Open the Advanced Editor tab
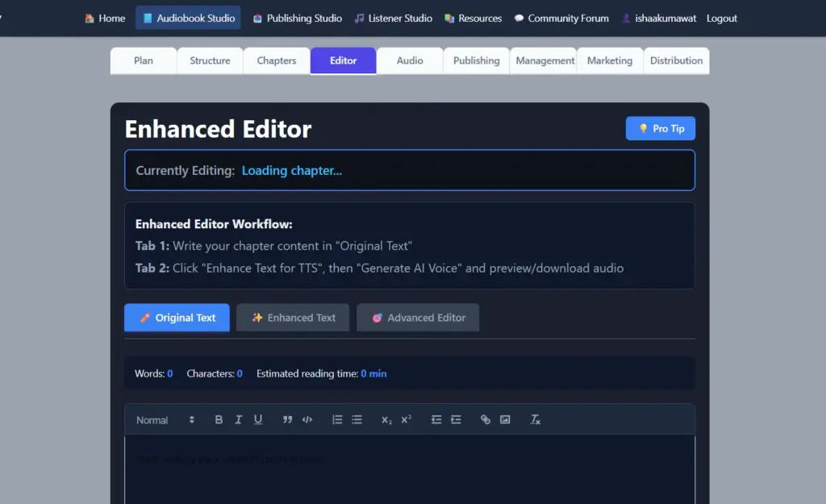 [418, 317]
